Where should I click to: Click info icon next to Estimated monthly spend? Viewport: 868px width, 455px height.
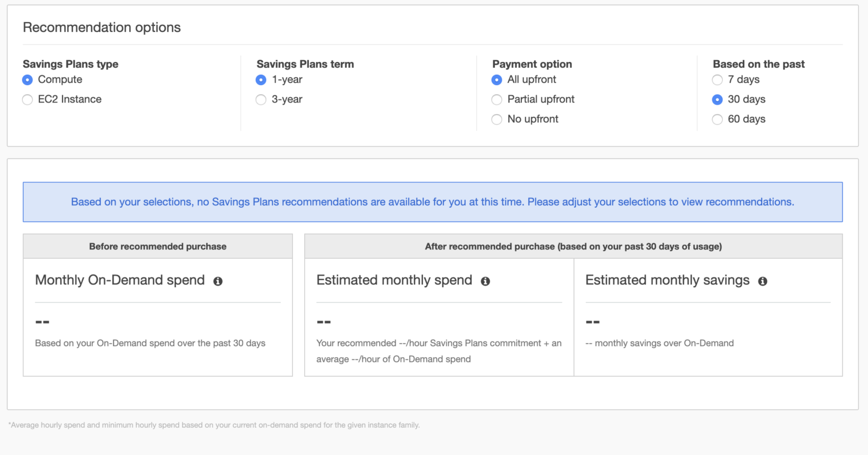pos(486,281)
